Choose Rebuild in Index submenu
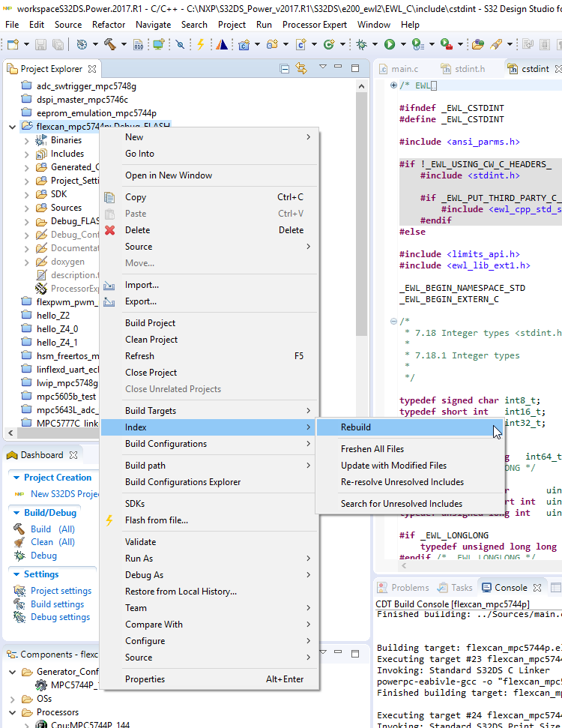The width and height of the screenshot is (562, 728). [409, 427]
